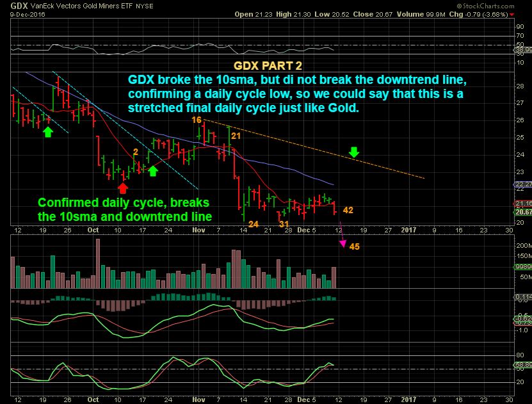Click the orange day count 45 label
532x404 pixels.
(x=354, y=246)
